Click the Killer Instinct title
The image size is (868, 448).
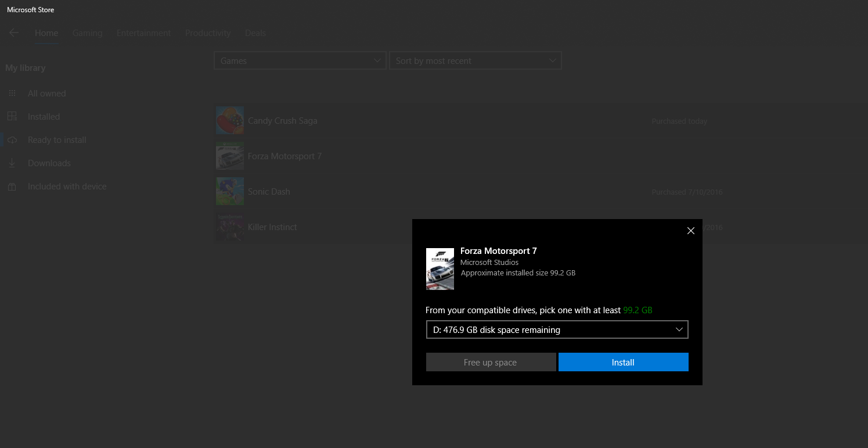(272, 227)
